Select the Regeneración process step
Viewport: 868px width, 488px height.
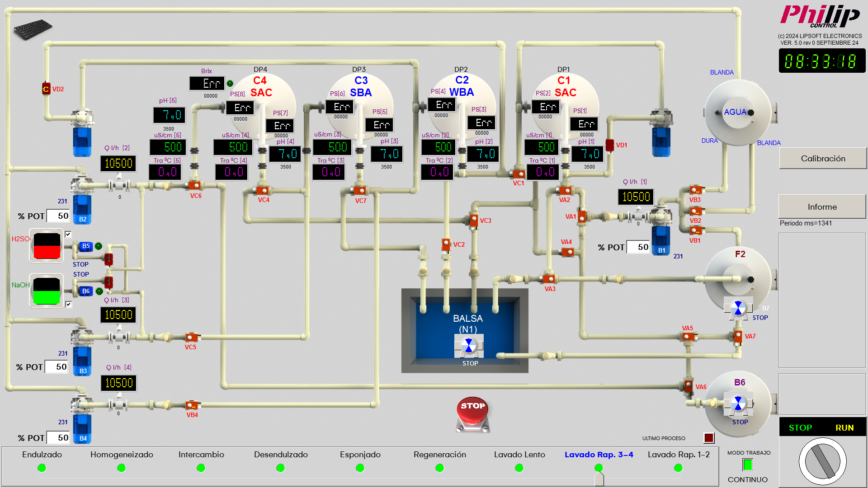tap(439, 468)
